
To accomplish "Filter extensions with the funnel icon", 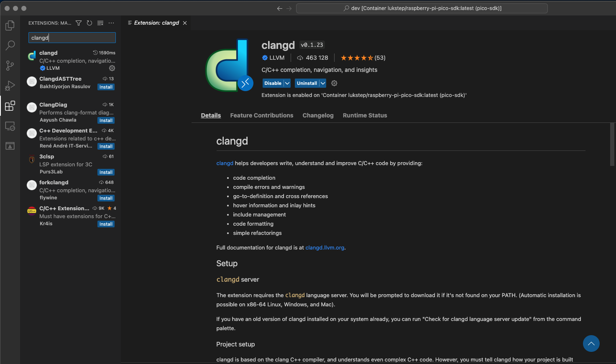I will coord(79,23).
